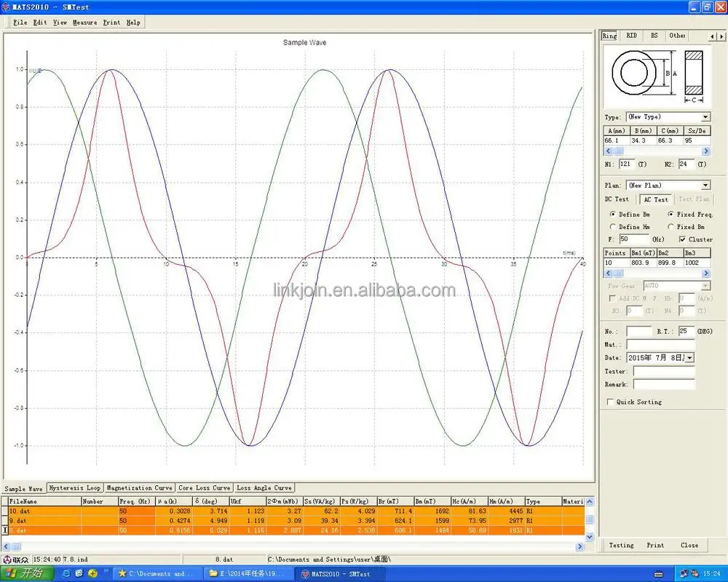Open the Measure menu
Viewport: 728px width, 582px height.
[x=84, y=22]
